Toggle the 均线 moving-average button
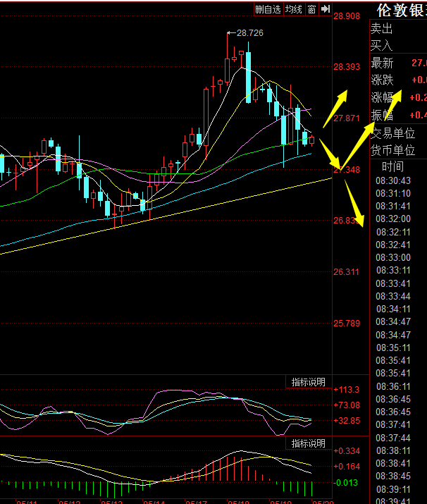 click(294, 9)
